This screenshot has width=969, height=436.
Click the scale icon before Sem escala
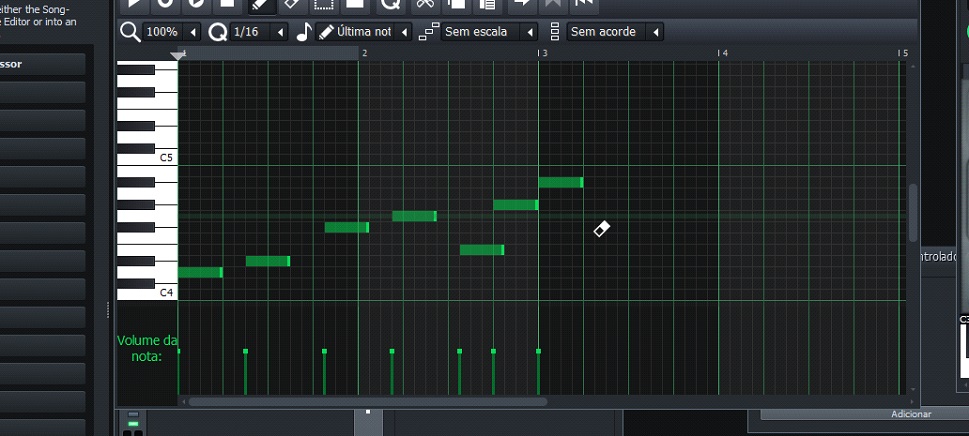point(429,32)
